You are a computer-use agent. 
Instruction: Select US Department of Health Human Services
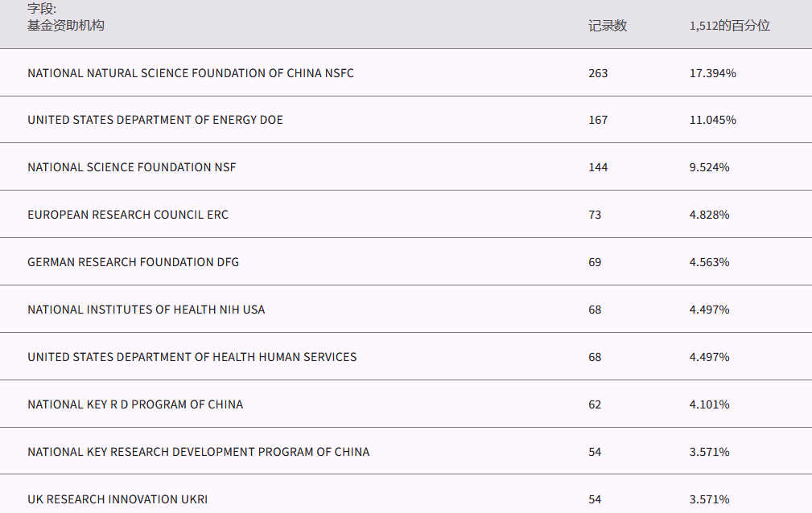[x=192, y=357]
